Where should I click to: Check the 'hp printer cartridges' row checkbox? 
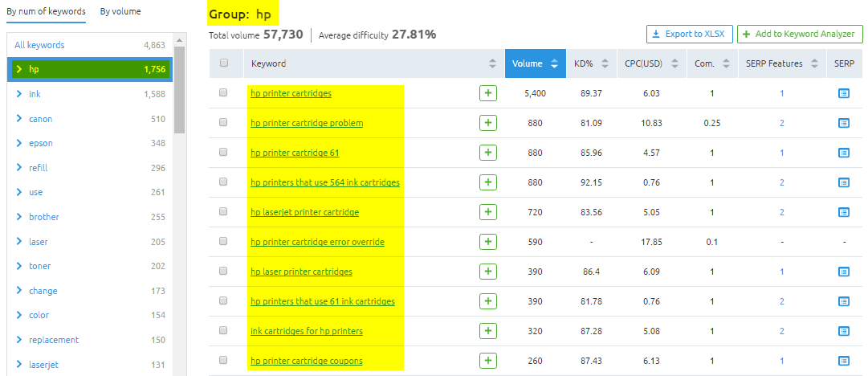coord(223,93)
